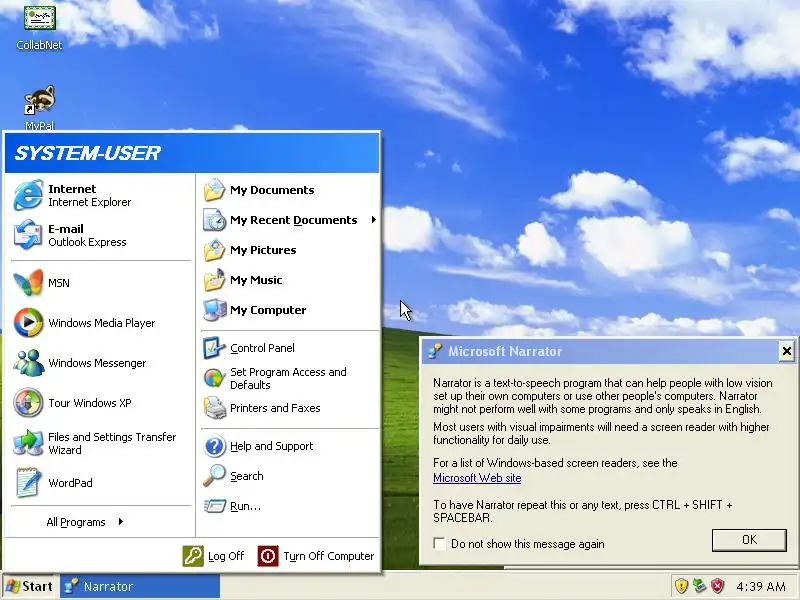Screen dimensions: 800x600
Task: Click the SYSTEM-USER name header
Action: [x=87, y=153]
